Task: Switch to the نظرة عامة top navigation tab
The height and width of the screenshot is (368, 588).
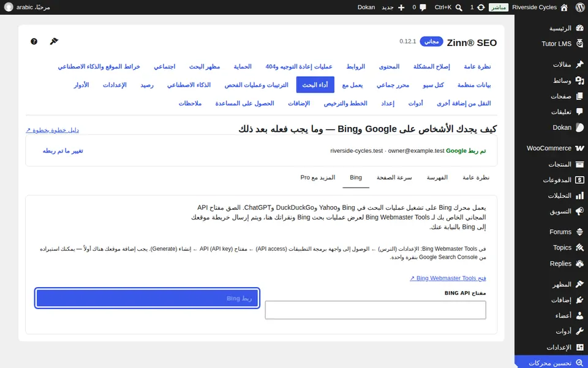Action: [477, 66]
